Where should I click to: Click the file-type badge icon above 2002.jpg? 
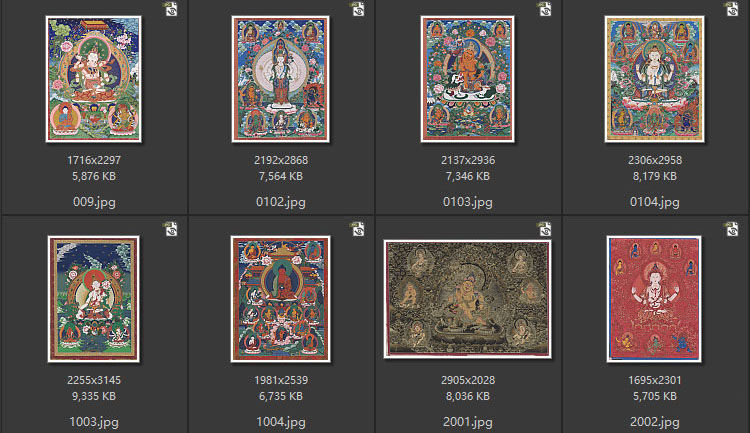[732, 229]
